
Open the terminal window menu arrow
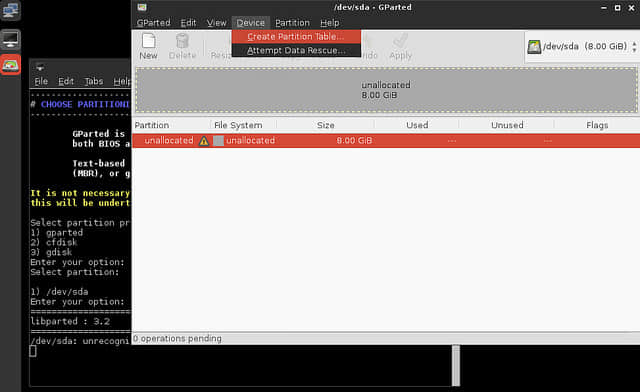[40, 67]
